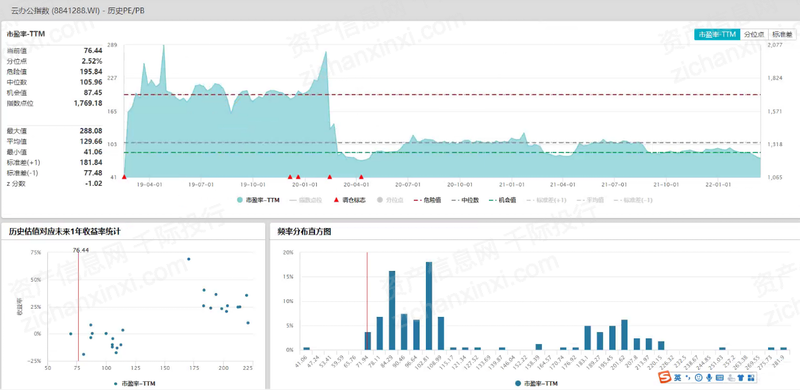The image size is (800, 390).
Task: Show the 指数点位 series in legend
Action: tap(306, 200)
